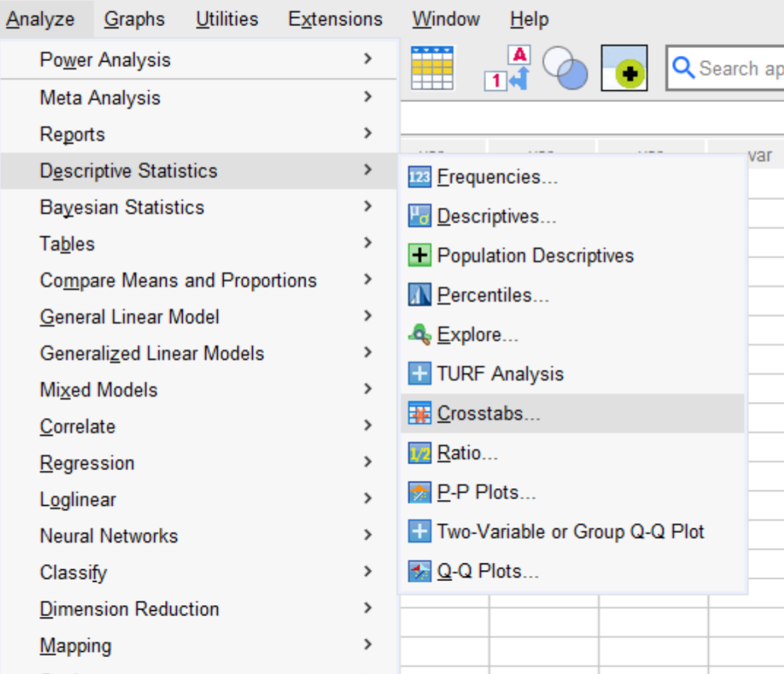Screen dimensions: 784x674
Task: Click the Ratio 1/2 icon
Action: tap(419, 453)
